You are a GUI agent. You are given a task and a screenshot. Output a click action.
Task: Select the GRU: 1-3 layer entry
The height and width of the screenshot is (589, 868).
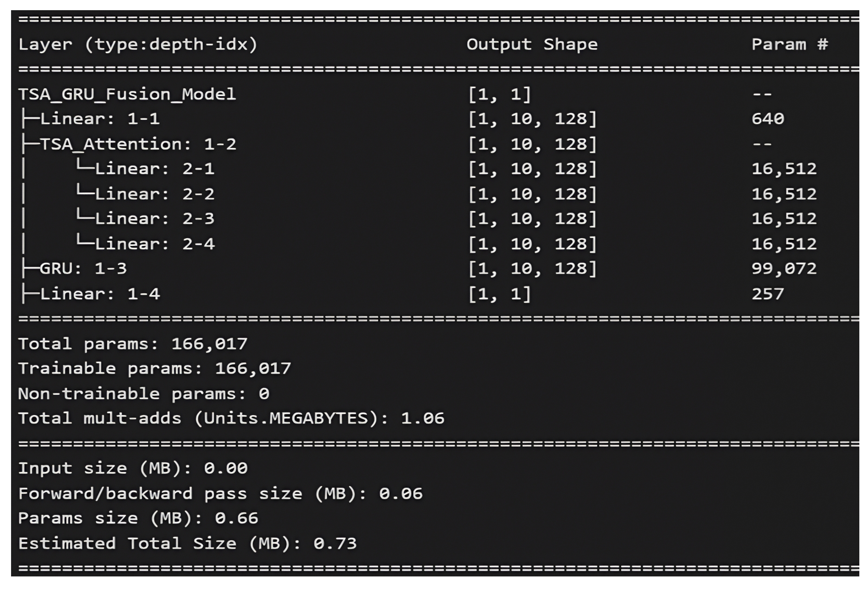[x=83, y=269]
